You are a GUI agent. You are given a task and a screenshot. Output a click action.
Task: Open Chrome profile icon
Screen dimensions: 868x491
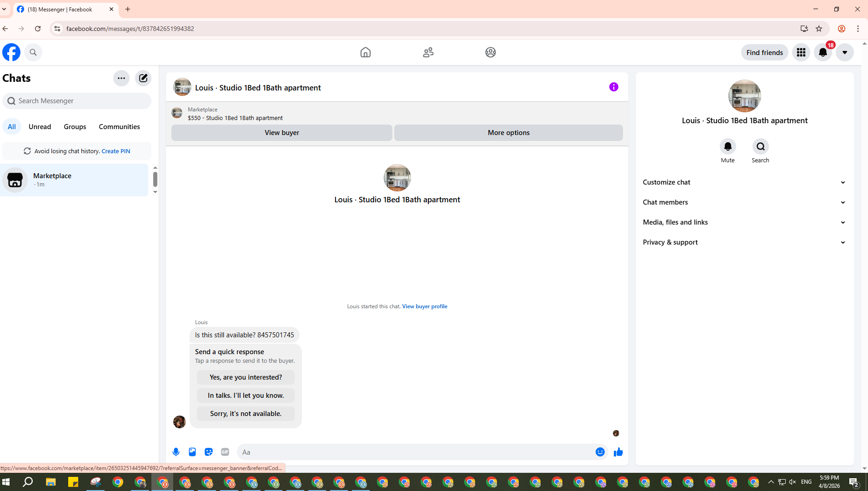pos(842,29)
